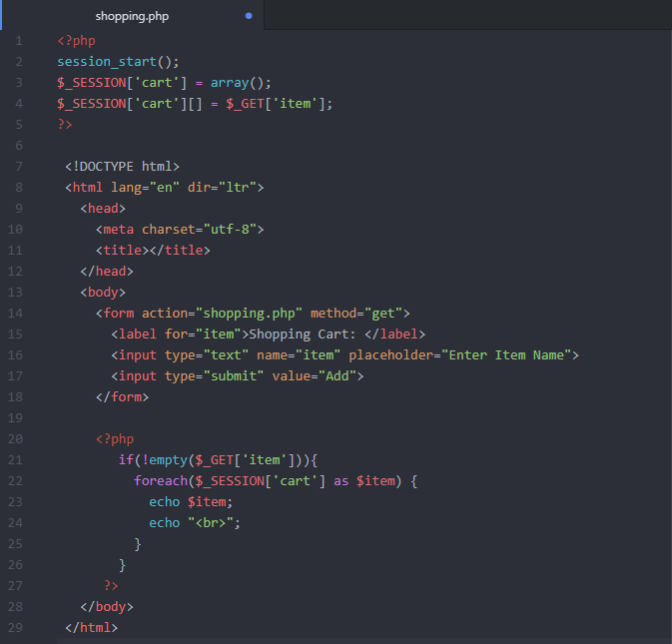Click the second <?php opening tag on line 20

(115, 439)
